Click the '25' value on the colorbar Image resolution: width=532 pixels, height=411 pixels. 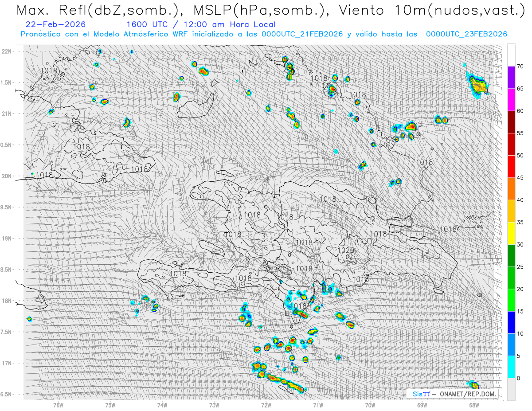click(520, 266)
